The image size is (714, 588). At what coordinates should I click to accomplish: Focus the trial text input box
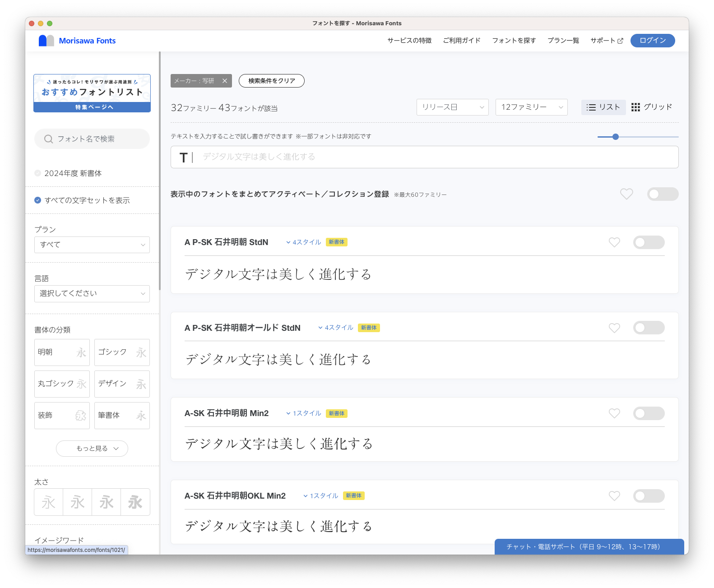pyautogui.click(x=425, y=157)
